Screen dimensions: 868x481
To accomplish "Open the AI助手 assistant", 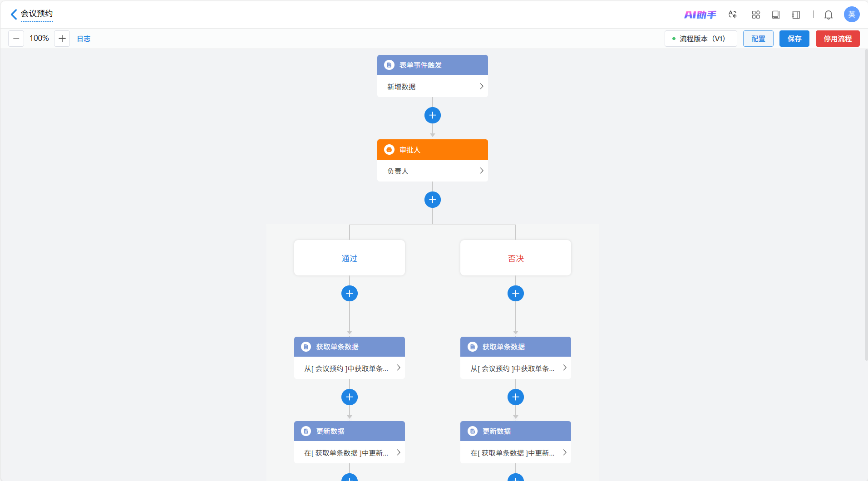I will [700, 15].
